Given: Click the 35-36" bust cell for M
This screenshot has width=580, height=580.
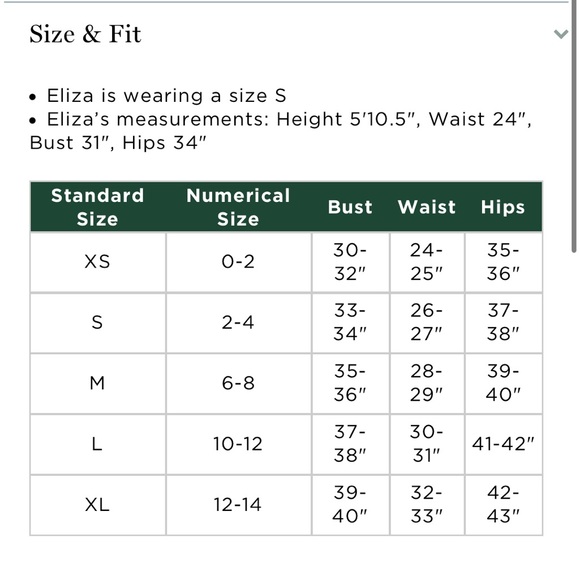Looking at the screenshot, I should coord(350,384).
